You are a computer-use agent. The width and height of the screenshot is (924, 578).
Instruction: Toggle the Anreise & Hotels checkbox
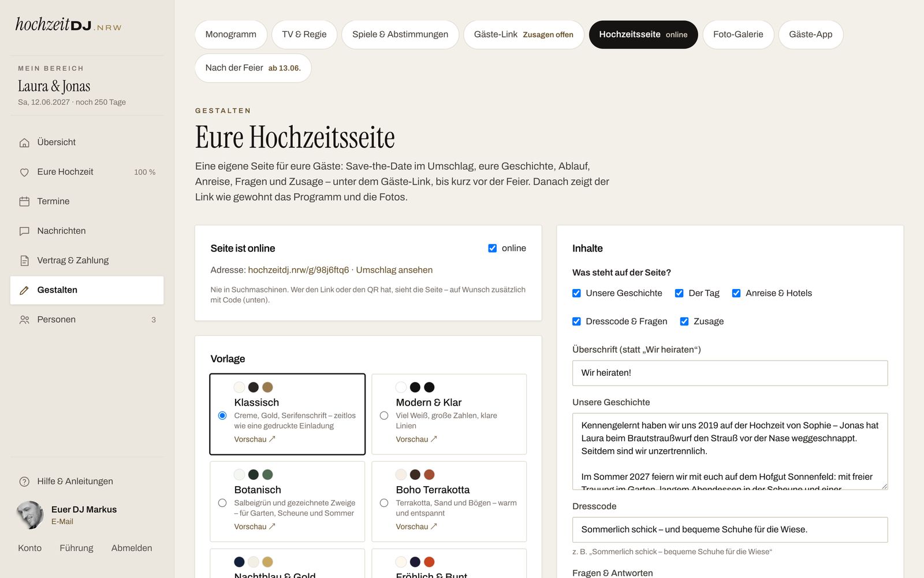coord(736,293)
